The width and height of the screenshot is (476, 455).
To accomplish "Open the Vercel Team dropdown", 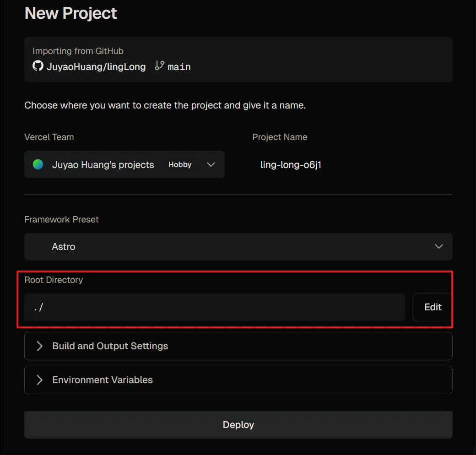I will pyautogui.click(x=124, y=165).
